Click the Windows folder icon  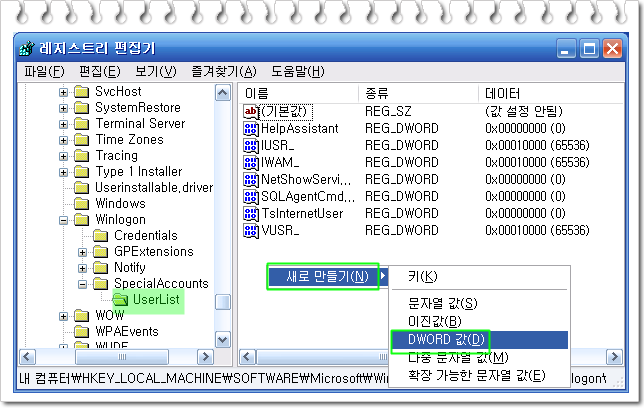coord(81,204)
